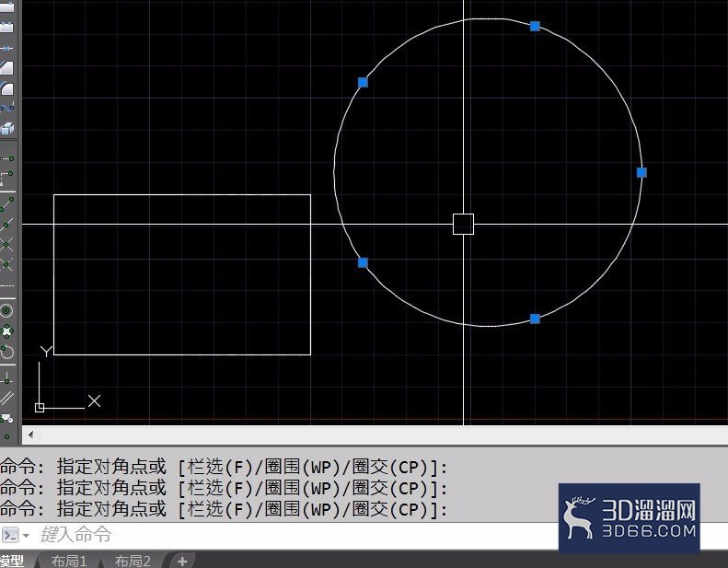Activate the Snap to Tangent icon

point(6,352)
